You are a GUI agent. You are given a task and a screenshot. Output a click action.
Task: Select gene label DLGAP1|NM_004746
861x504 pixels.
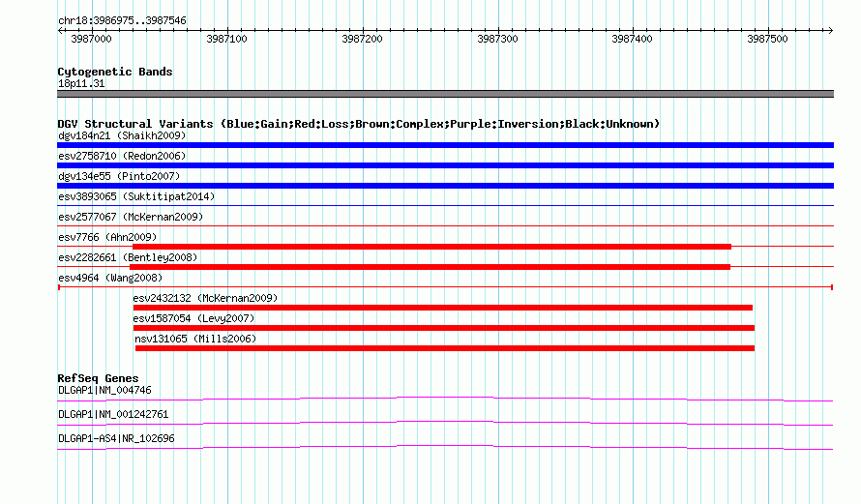point(104,391)
